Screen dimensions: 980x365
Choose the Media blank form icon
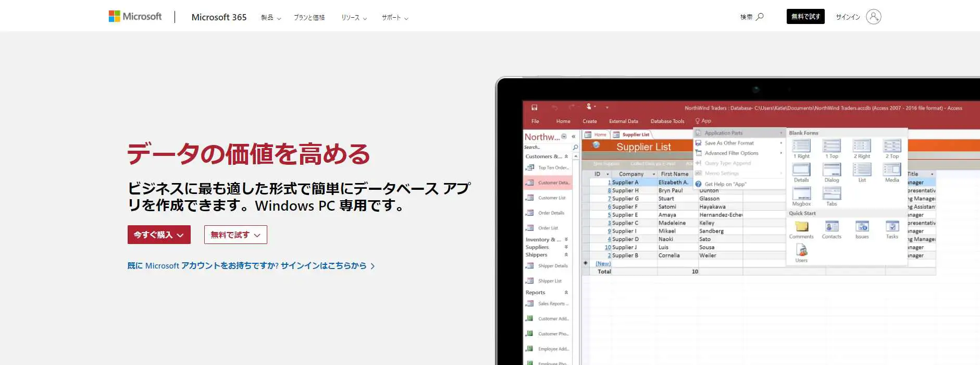point(892,169)
